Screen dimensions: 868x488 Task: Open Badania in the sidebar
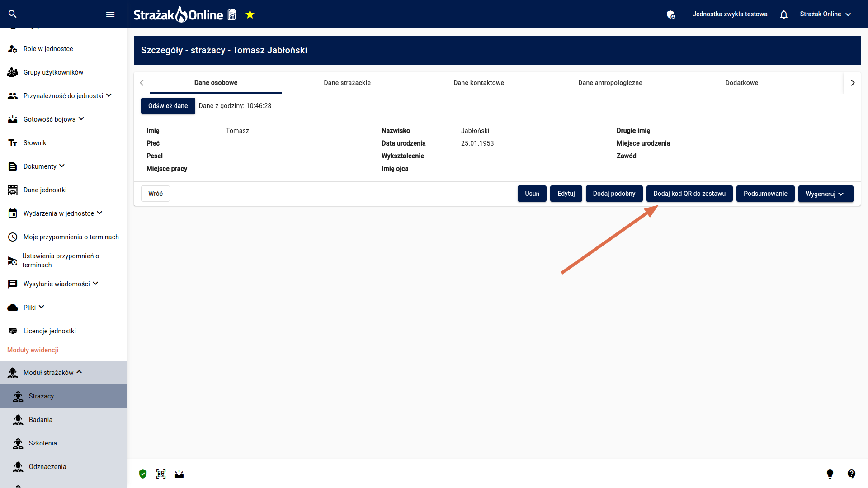point(63,420)
